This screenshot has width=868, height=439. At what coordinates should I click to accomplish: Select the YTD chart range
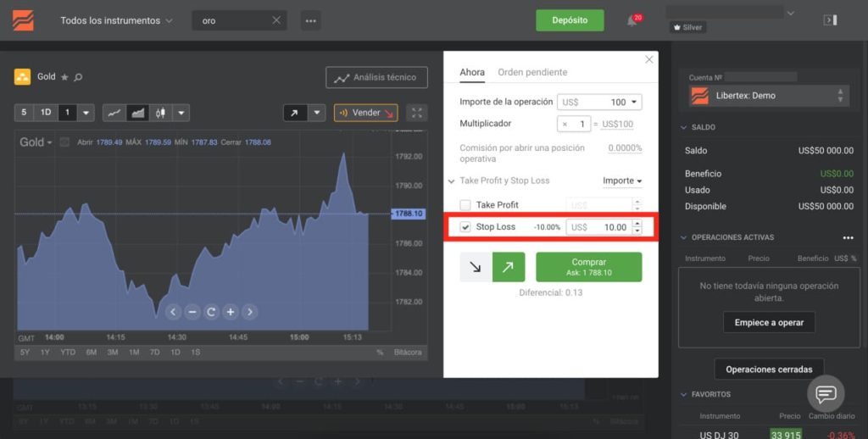click(x=68, y=352)
